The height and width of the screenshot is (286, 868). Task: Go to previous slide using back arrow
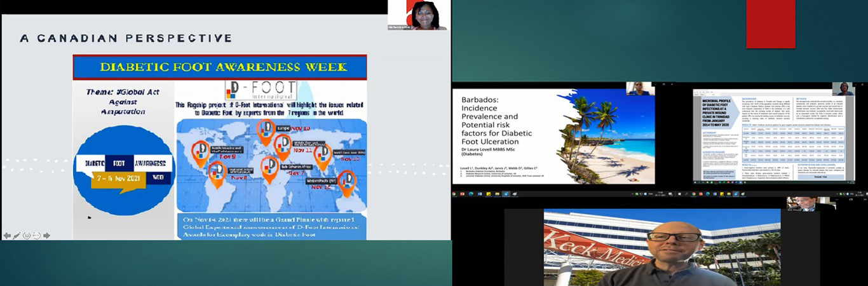click(7, 235)
